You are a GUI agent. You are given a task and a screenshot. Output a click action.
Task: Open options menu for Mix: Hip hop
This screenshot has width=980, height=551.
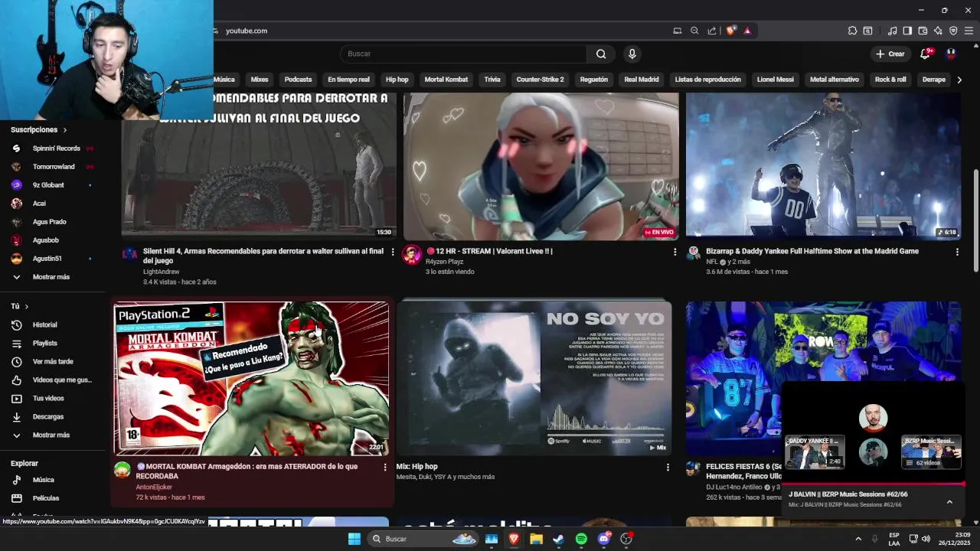[x=668, y=467]
